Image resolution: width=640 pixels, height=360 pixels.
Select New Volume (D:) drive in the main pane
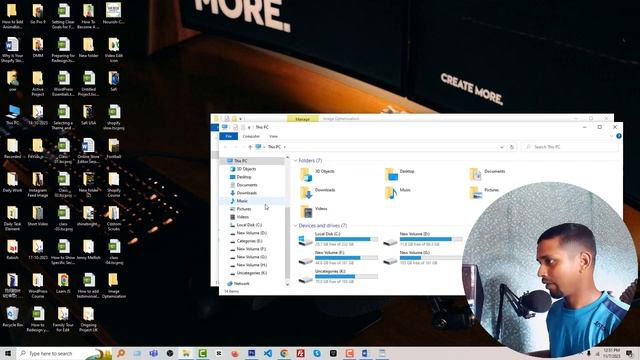coord(423,239)
